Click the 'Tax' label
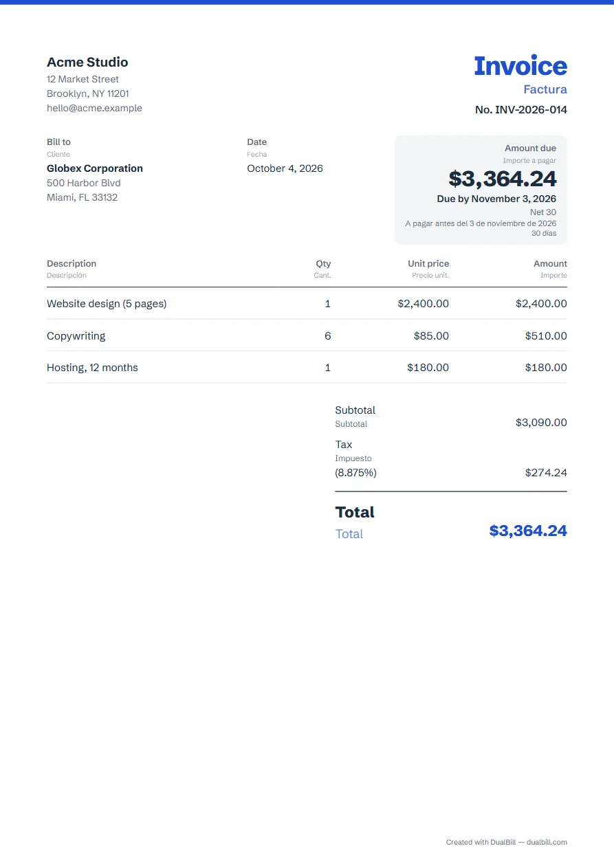 343,445
